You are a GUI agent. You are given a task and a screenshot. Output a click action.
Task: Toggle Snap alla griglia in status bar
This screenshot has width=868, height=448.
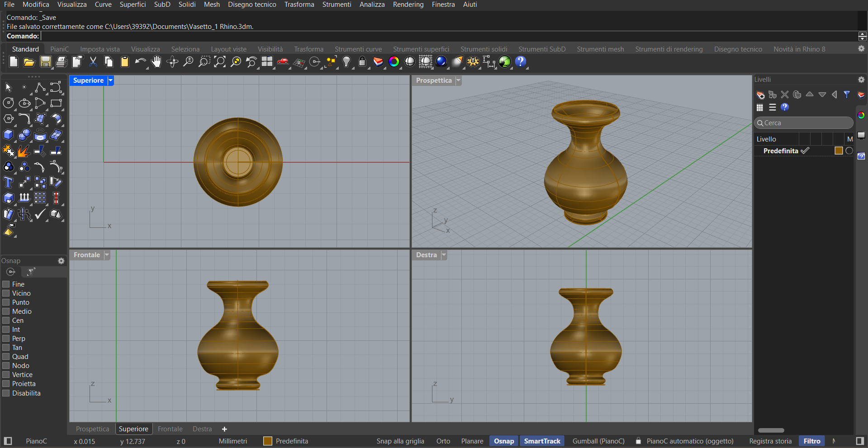point(400,441)
